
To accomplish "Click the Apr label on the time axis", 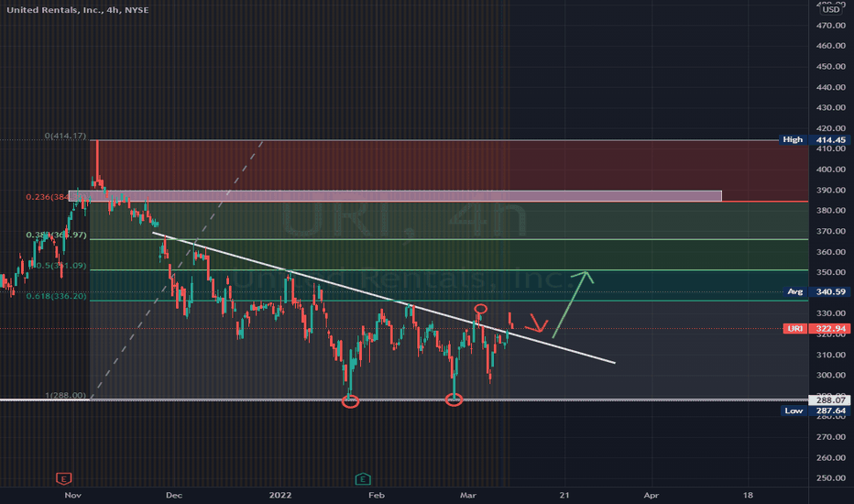I will coord(651,495).
